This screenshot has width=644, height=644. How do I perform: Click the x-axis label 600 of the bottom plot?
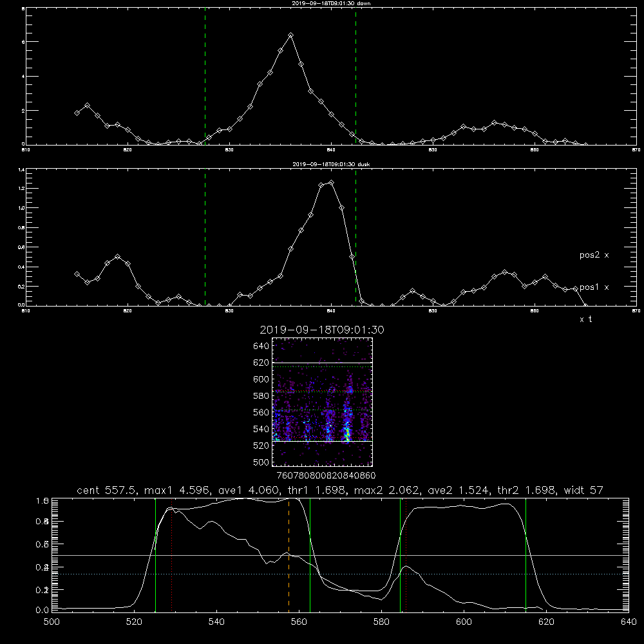tap(464, 622)
